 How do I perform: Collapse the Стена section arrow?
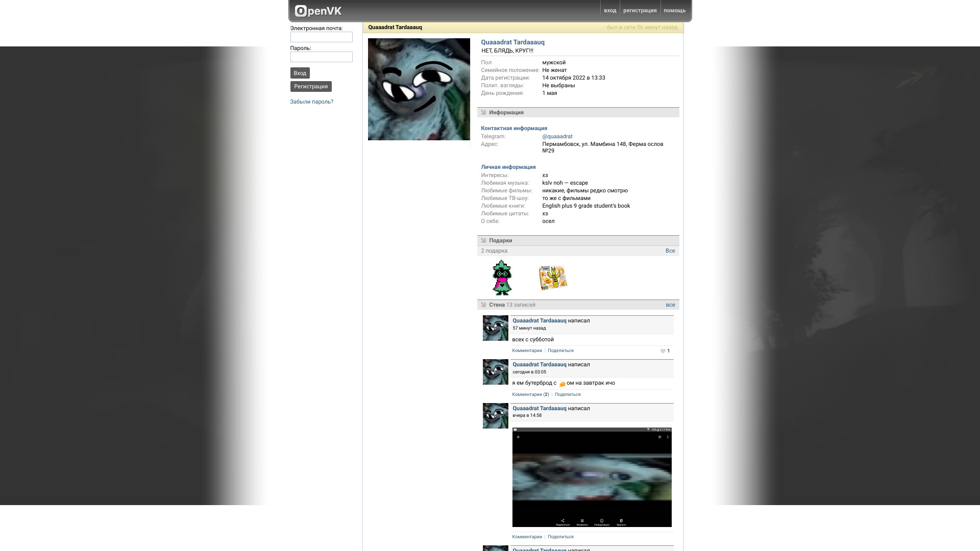coord(483,305)
